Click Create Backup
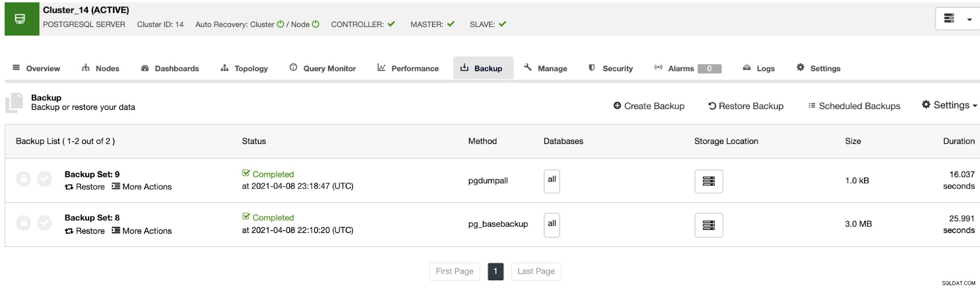This screenshot has height=288, width=980. click(649, 106)
